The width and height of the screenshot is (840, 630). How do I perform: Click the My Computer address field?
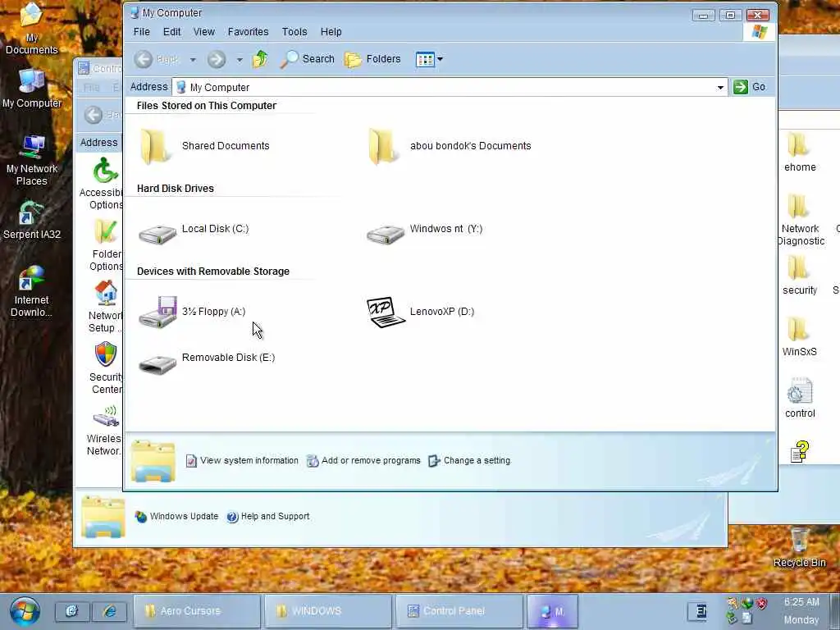coord(449,87)
